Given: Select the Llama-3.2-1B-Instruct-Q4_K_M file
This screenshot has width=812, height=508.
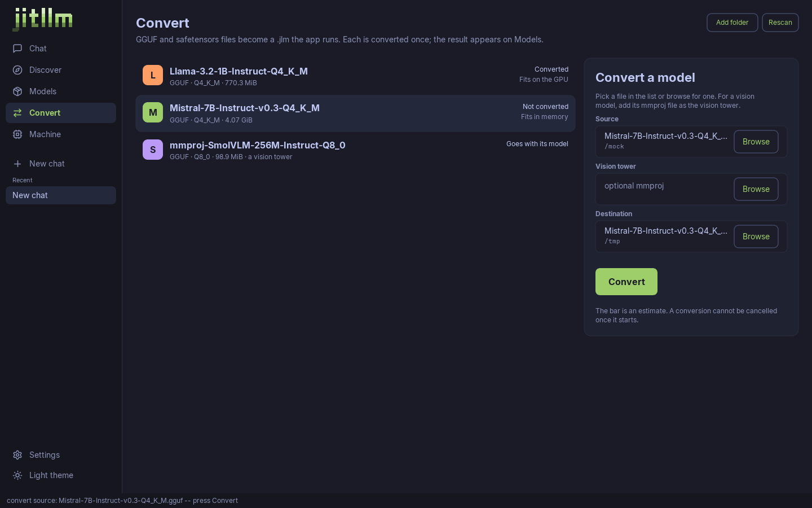Looking at the screenshot, I should point(355,76).
